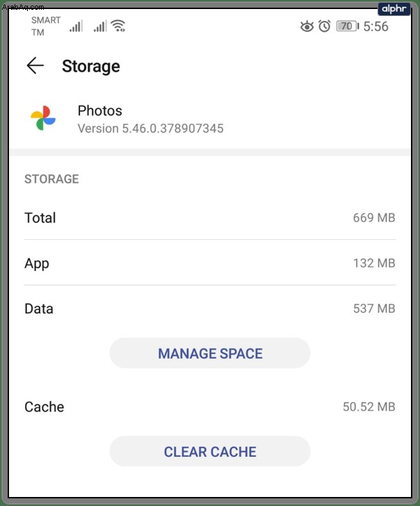Image resolution: width=420 pixels, height=506 pixels.
Task: Tap the battery indicator showing 70
Action: click(348, 26)
